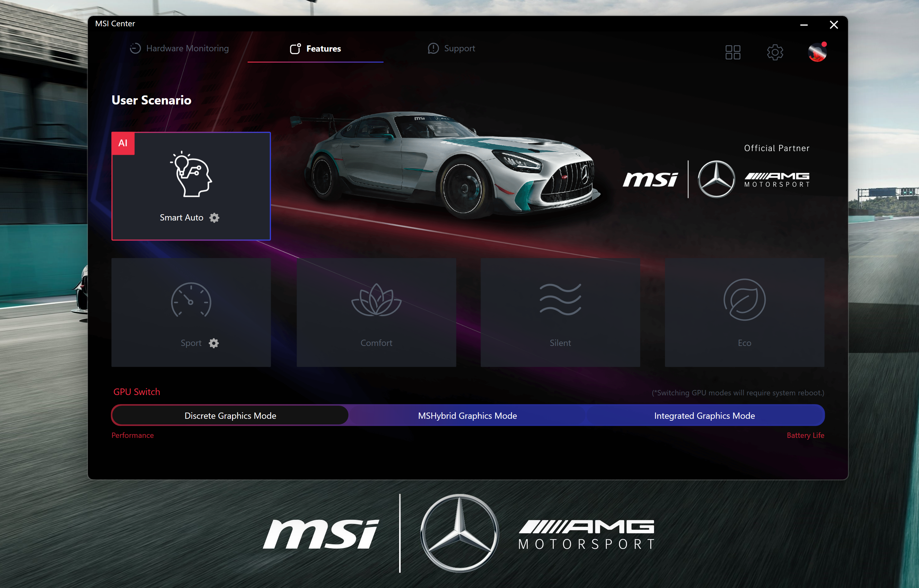Select the Smart Auto scenario card

click(x=191, y=186)
